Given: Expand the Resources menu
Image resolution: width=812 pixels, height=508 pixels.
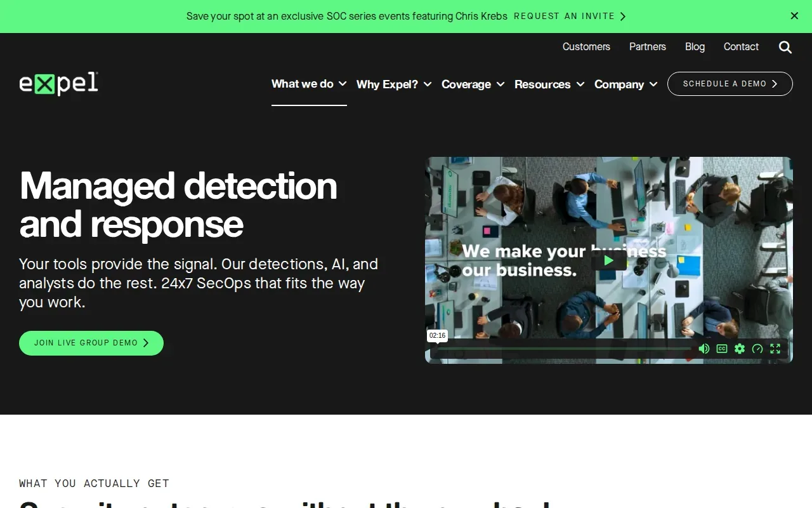Looking at the screenshot, I should [x=549, y=84].
